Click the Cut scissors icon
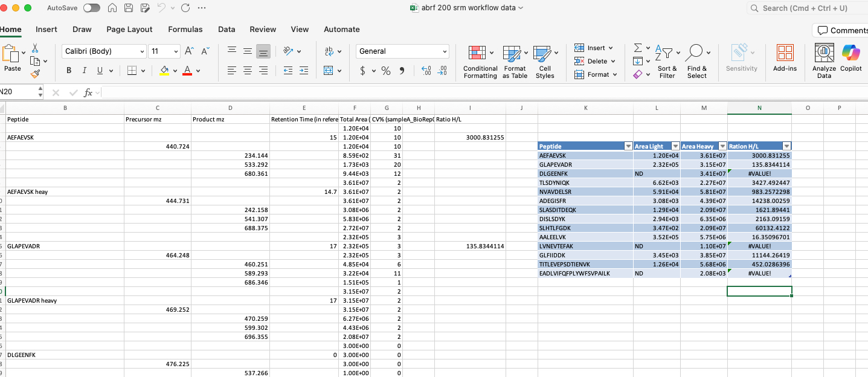This screenshot has height=377, width=868. [x=35, y=48]
